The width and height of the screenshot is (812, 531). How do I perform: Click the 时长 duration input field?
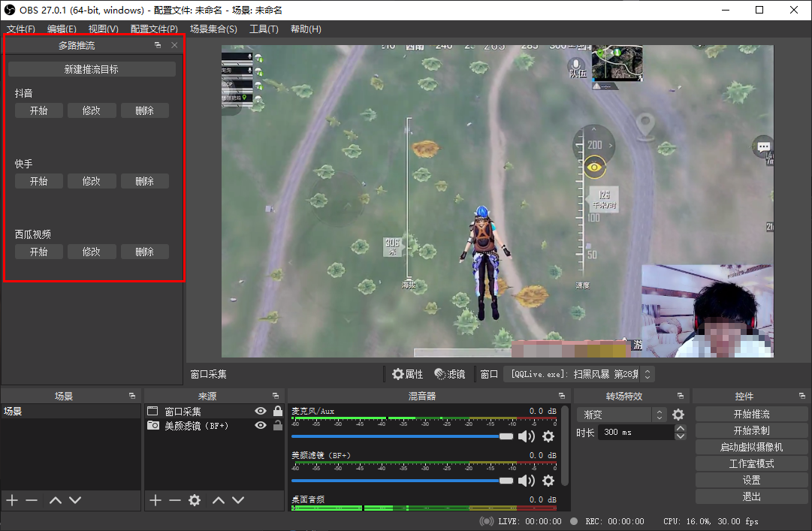point(635,433)
